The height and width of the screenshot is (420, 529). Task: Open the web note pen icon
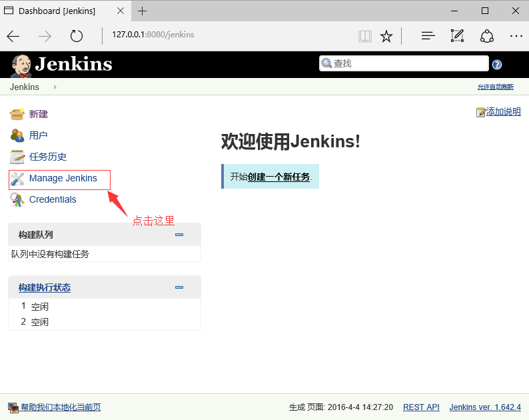click(457, 35)
